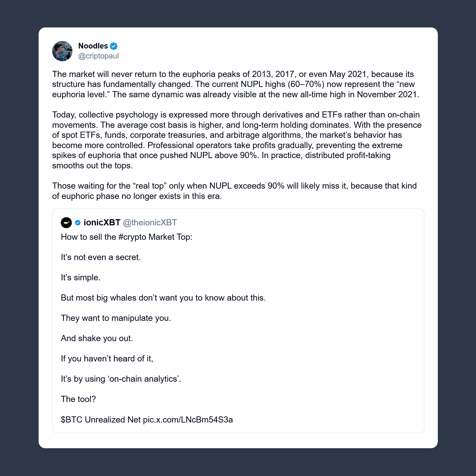Screen dimensions: 476x476
Task: Click the ionicXBT black profile avatar
Action: (x=66, y=223)
